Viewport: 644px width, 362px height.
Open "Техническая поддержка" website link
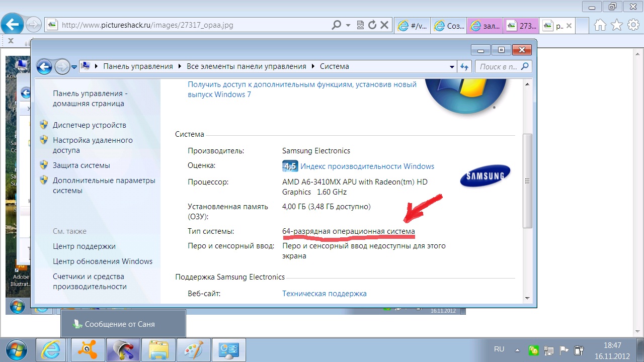325,294
